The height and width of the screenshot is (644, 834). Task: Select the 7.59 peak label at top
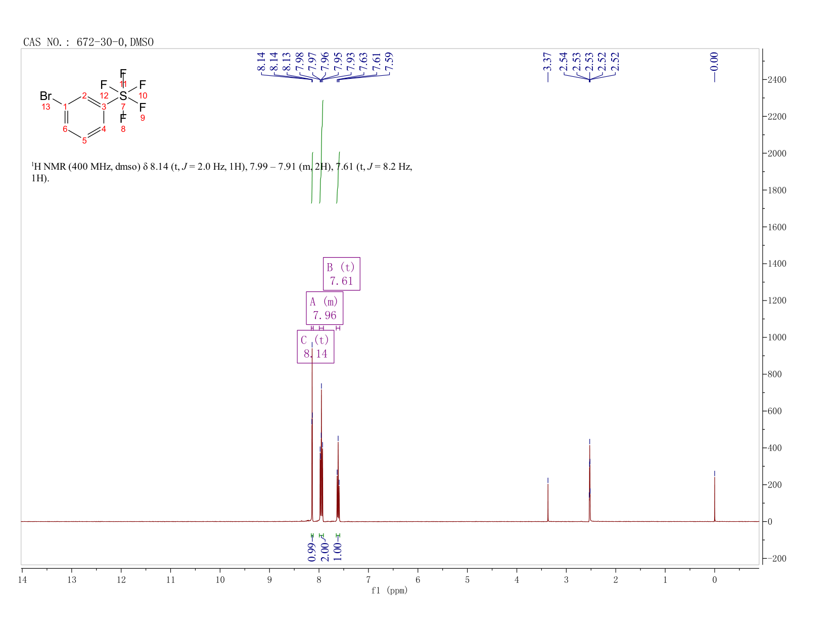(x=389, y=61)
